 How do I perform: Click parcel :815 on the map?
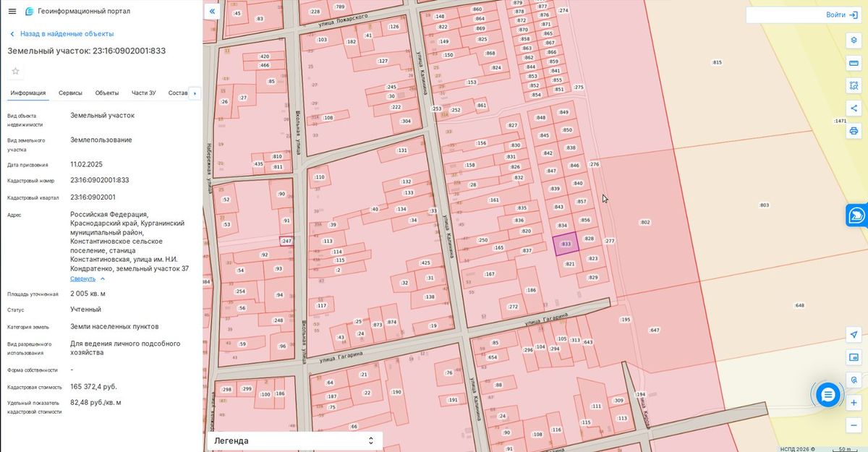tap(716, 63)
